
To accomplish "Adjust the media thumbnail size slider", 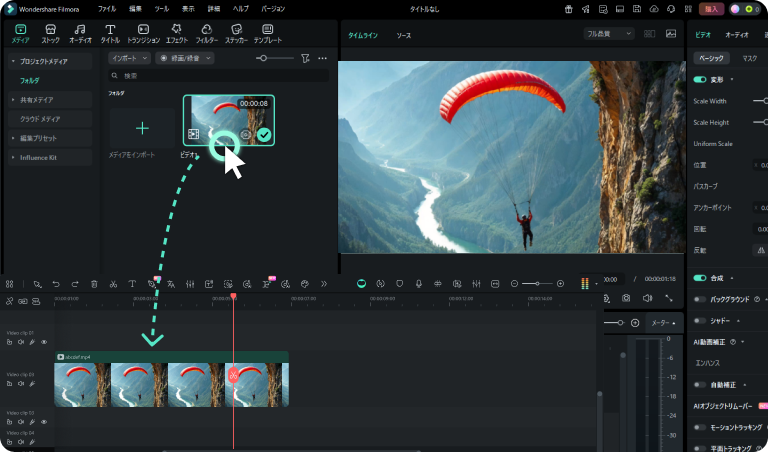I will pyautogui.click(x=274, y=58).
